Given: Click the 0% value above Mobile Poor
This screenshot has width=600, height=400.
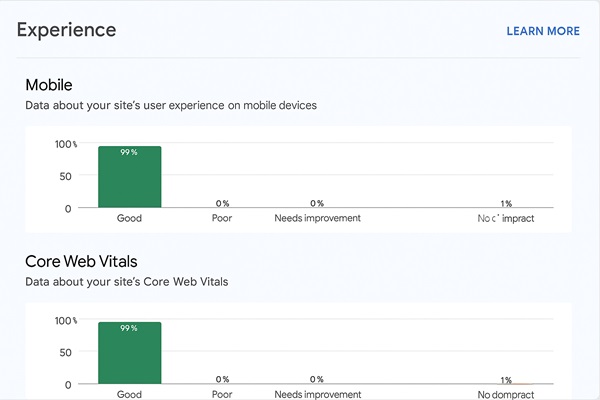Looking at the screenshot, I should pyautogui.click(x=222, y=203).
